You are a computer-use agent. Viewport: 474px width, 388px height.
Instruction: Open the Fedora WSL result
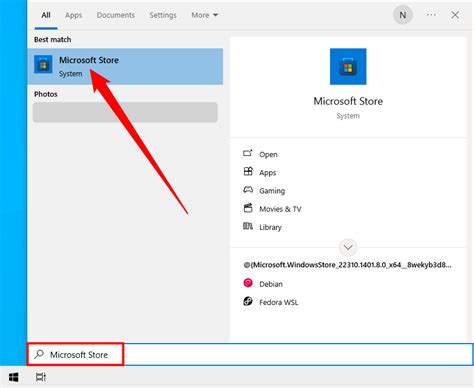click(x=279, y=302)
